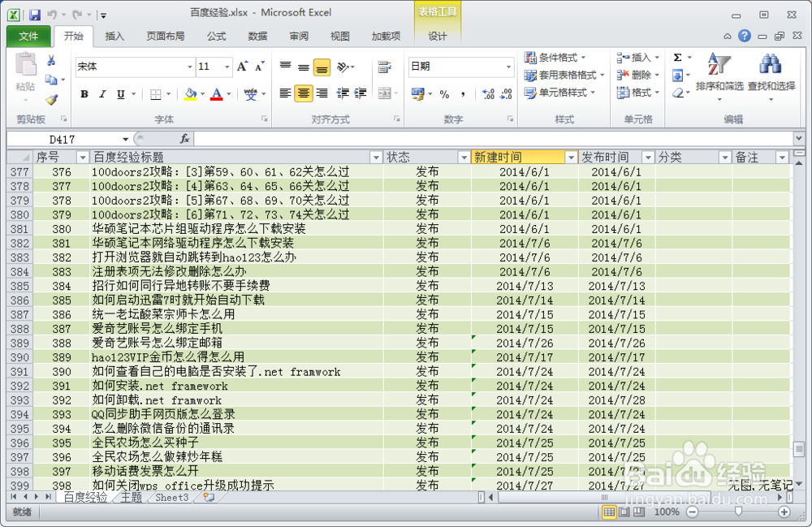
Task: Increase font size with the large A icon
Action: [x=242, y=67]
